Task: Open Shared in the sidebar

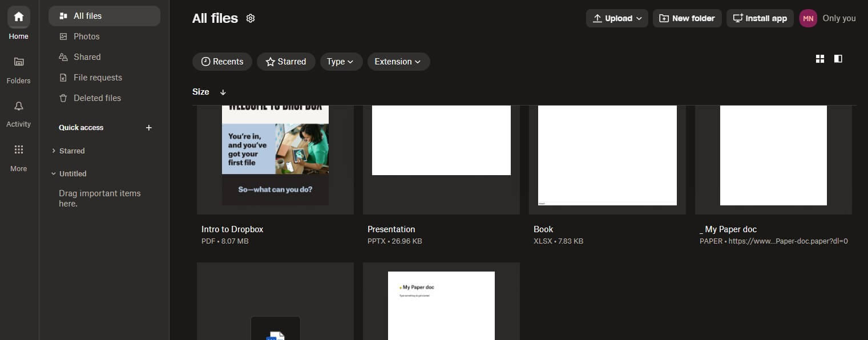Action: 104,57
